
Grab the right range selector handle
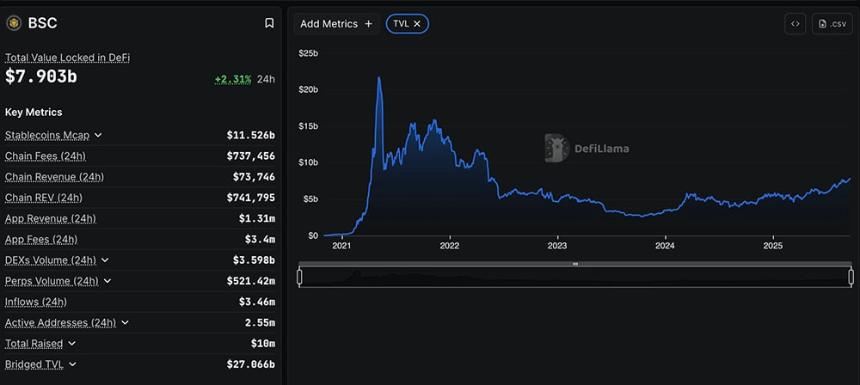click(851, 277)
